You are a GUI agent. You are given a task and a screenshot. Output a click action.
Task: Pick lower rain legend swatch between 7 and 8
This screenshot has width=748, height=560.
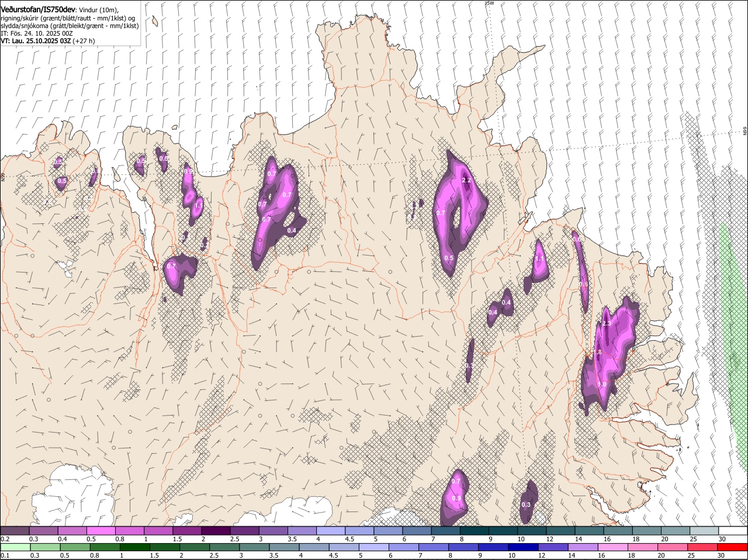pyautogui.click(x=434, y=547)
